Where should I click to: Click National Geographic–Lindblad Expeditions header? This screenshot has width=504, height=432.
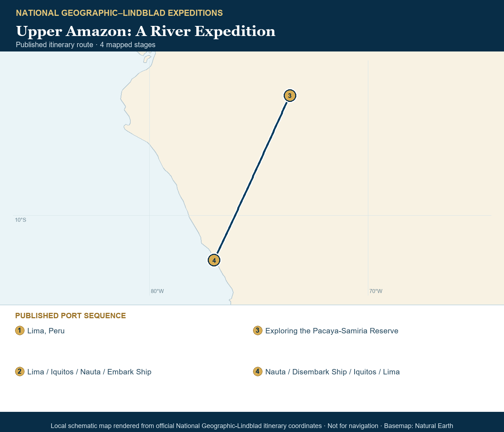point(120,13)
